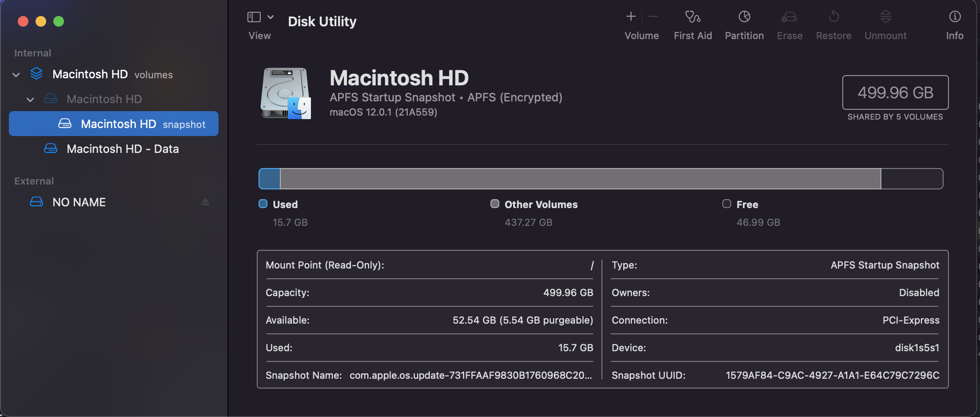980x417 pixels.
Task: Click the 499.96 GB capacity box
Action: click(895, 92)
